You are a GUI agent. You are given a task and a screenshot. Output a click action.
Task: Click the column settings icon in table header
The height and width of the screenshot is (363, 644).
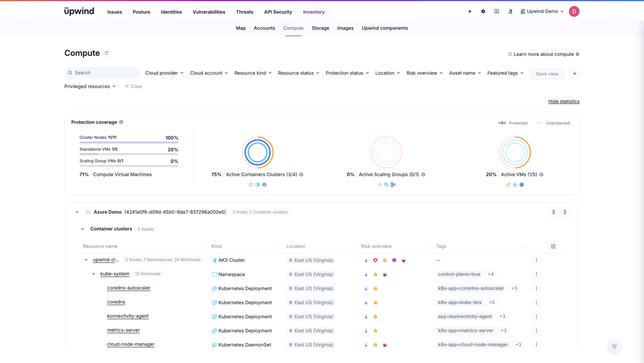[x=553, y=246]
